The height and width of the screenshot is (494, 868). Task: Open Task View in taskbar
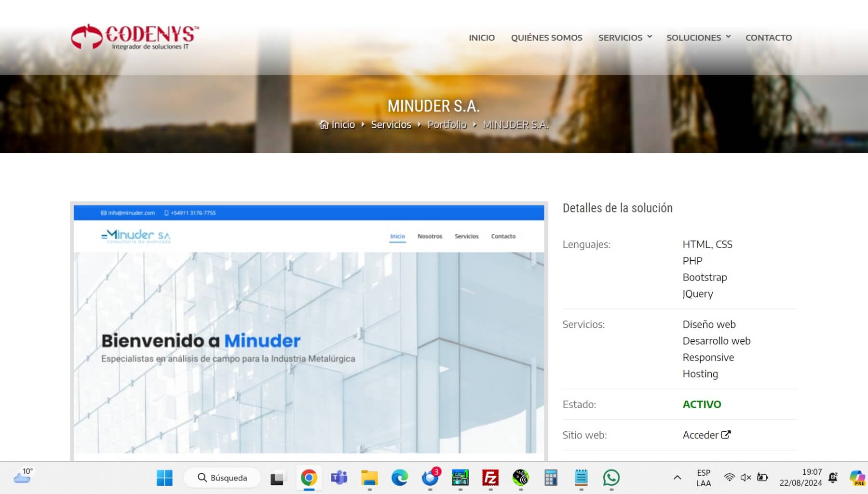tap(277, 478)
